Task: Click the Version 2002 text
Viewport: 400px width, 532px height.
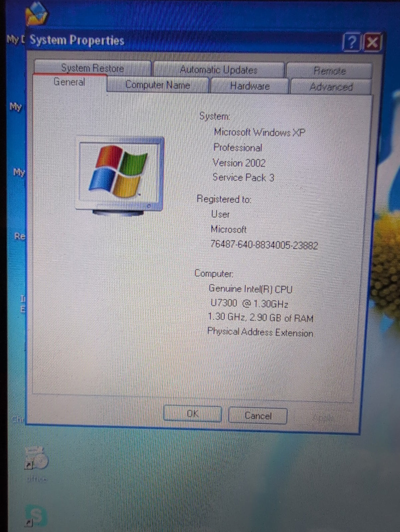Action: (239, 163)
